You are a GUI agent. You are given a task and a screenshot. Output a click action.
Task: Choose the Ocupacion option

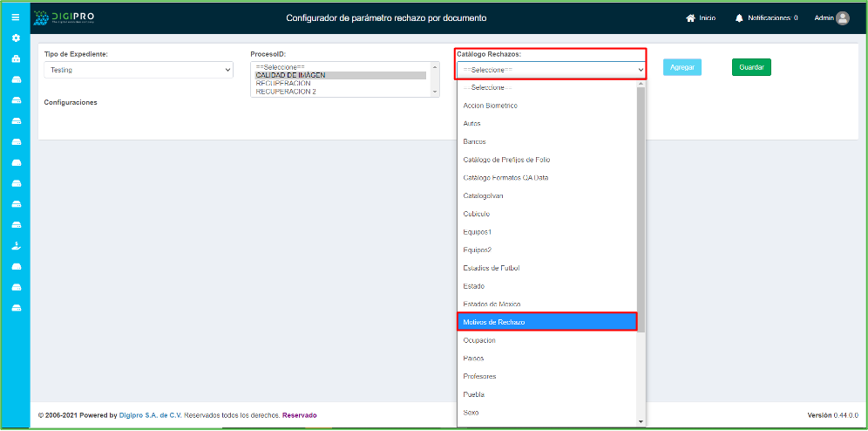click(480, 340)
